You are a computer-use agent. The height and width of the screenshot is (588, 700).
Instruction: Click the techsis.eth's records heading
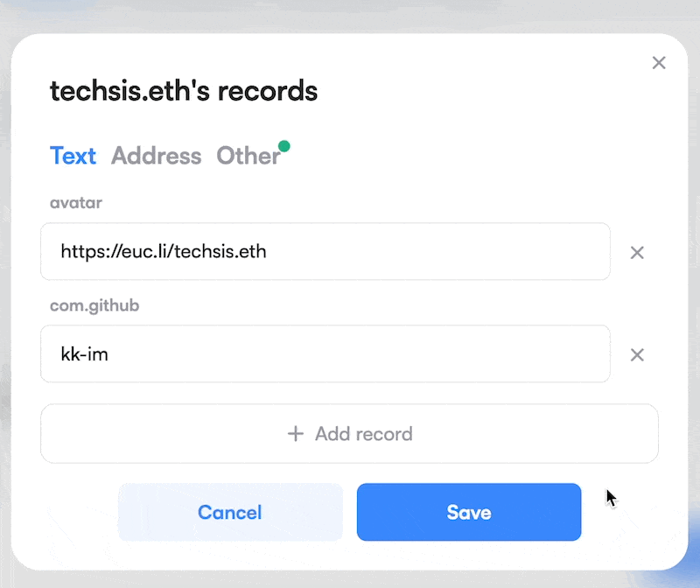click(x=184, y=91)
